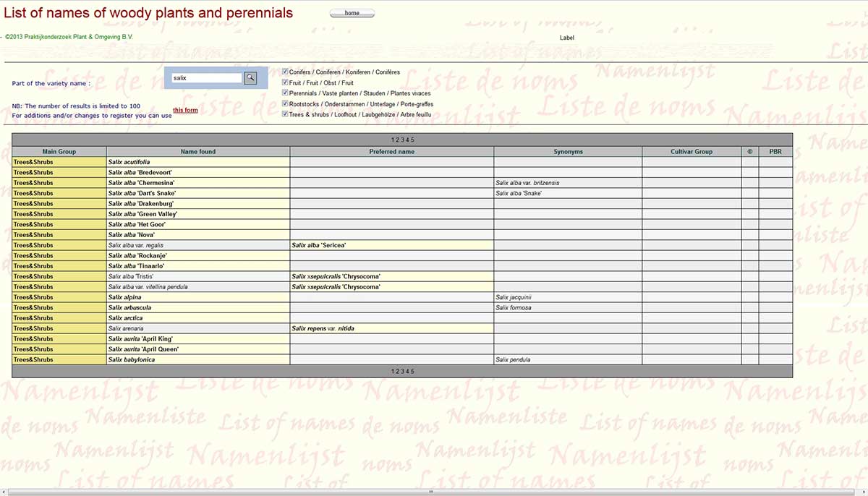Click the horizontal scrollbar at page bottom
The image size is (868, 496).
tap(430, 492)
